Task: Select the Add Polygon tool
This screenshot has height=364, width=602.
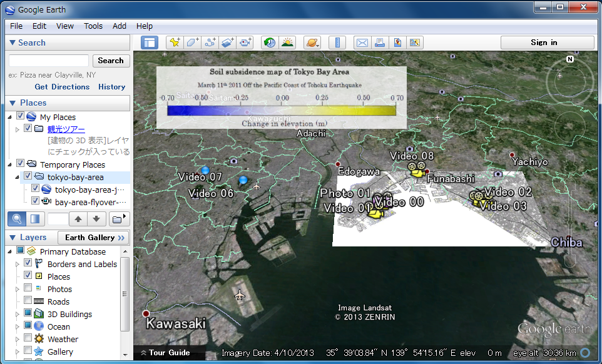Action: click(x=193, y=43)
